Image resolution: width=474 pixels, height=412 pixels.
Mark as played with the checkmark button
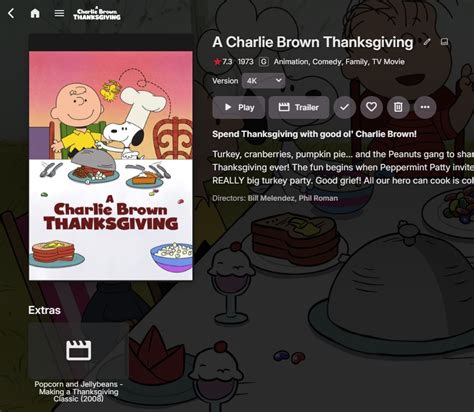click(345, 107)
